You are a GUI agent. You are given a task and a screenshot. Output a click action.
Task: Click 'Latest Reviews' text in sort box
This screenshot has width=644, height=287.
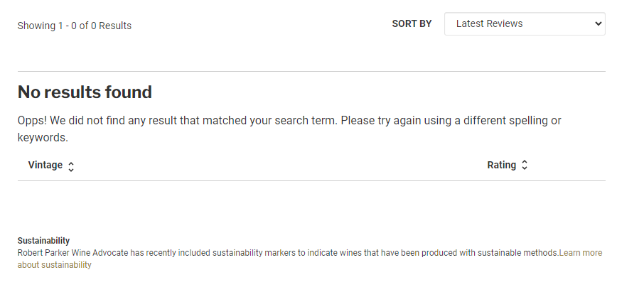pos(489,23)
